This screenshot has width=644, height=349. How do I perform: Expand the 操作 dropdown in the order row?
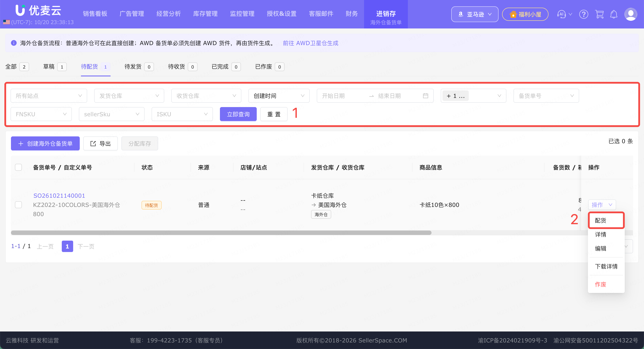point(602,205)
